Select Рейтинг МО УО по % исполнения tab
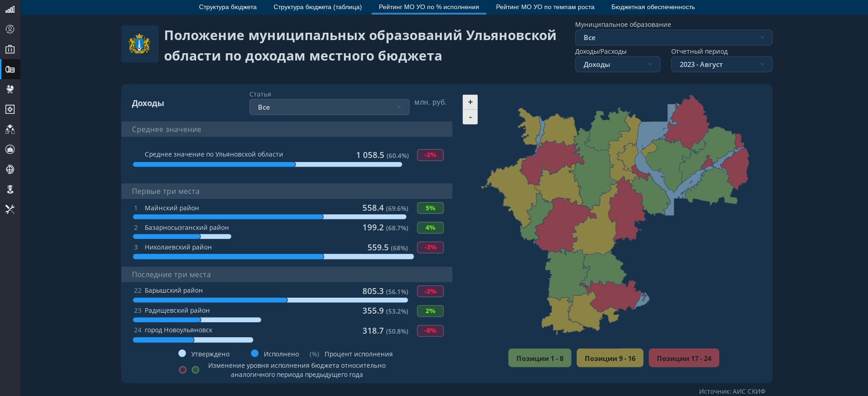Screen dimensions: 868x396 click(429, 7)
